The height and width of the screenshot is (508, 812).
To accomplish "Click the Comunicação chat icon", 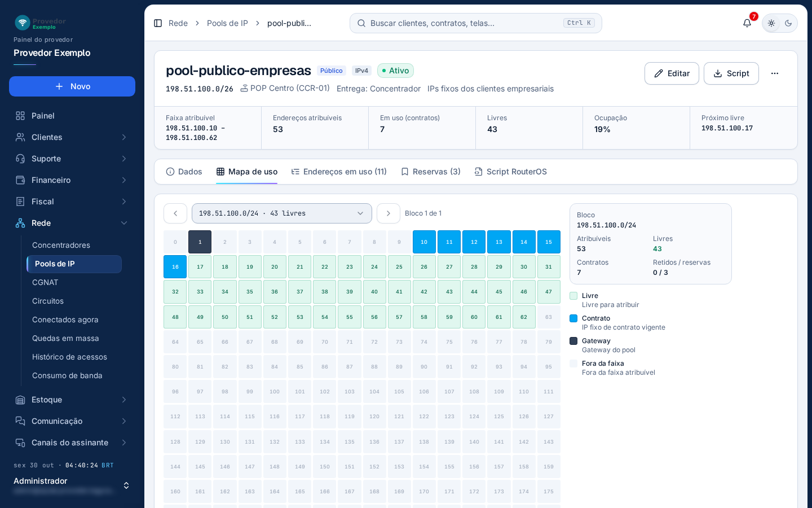I will [20, 421].
